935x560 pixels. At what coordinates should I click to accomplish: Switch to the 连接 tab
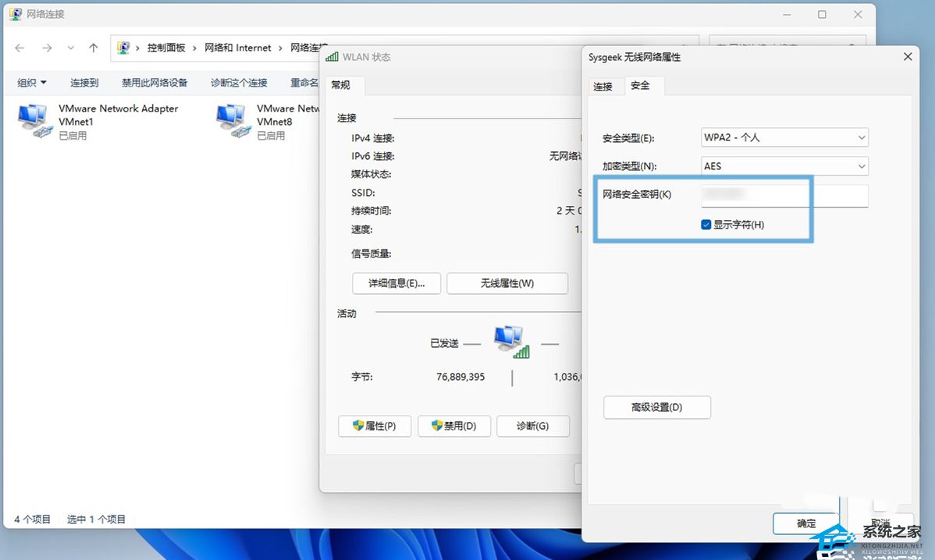point(605,87)
